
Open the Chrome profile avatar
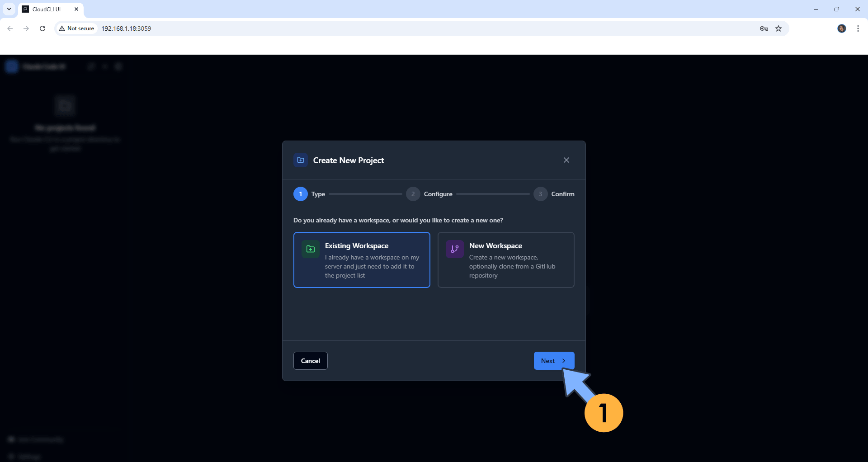841,28
